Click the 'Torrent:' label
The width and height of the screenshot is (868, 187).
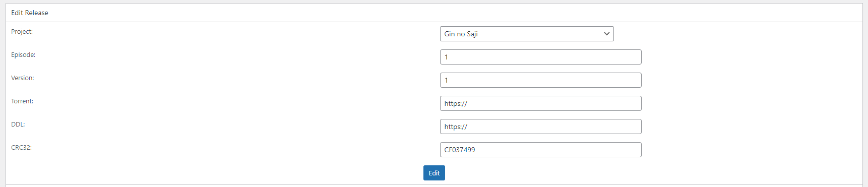coord(22,101)
